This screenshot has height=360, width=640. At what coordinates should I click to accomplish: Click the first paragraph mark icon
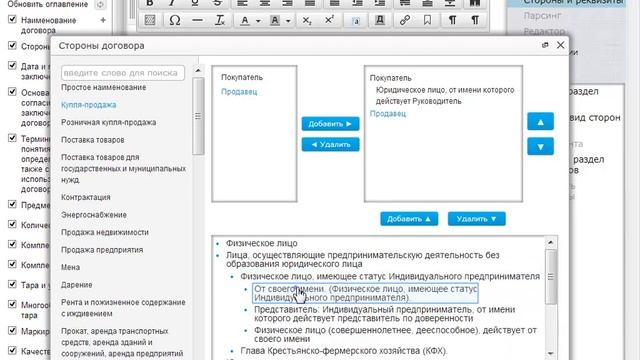click(452, 20)
